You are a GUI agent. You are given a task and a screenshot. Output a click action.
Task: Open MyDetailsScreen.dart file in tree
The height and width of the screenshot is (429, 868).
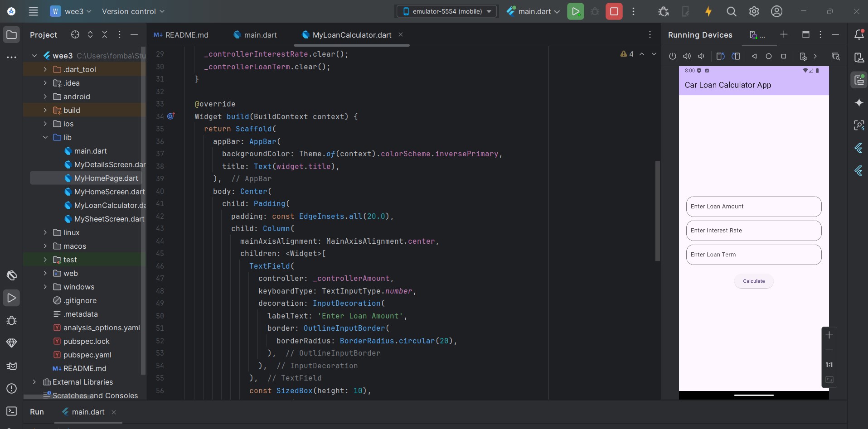click(x=105, y=164)
